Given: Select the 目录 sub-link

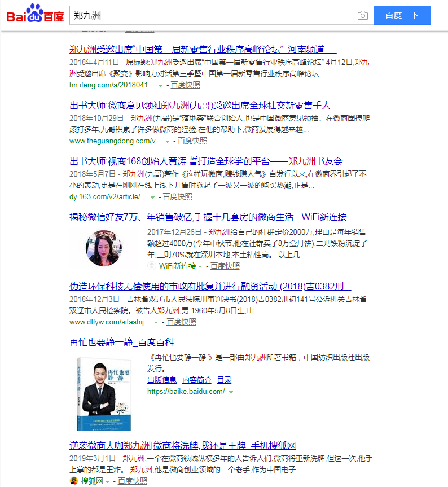Looking at the screenshot, I should [224, 380].
